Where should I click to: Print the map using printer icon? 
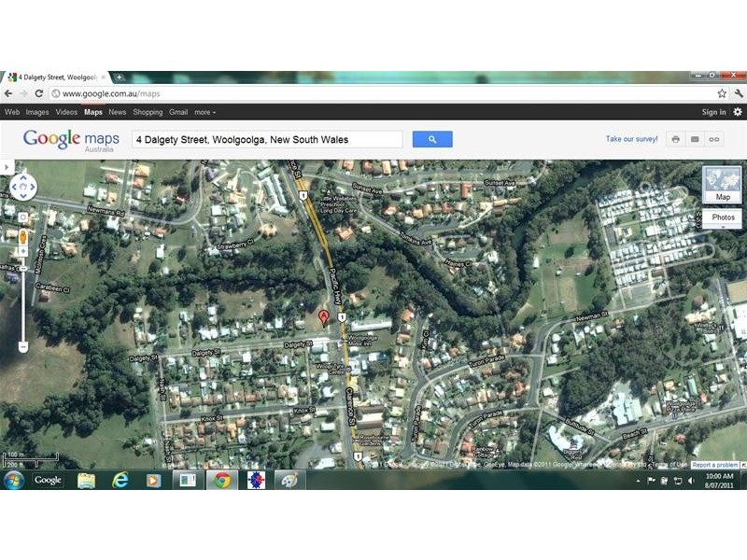675,139
